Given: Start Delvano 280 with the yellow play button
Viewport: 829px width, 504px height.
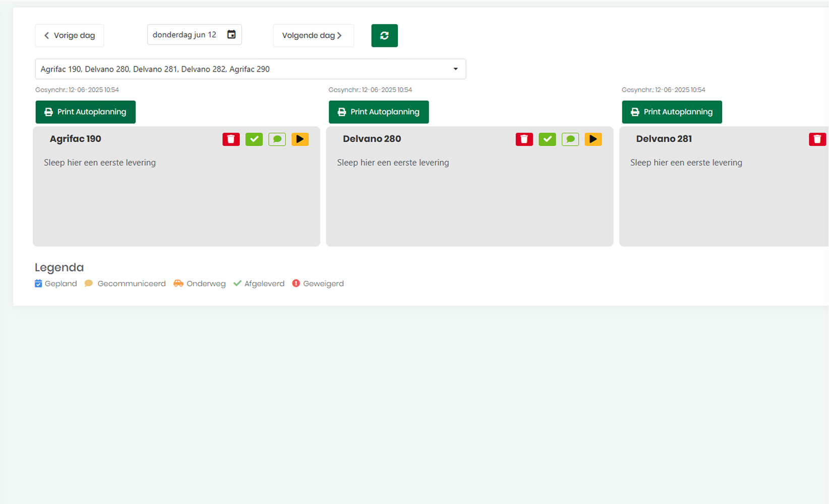Looking at the screenshot, I should pyautogui.click(x=593, y=139).
